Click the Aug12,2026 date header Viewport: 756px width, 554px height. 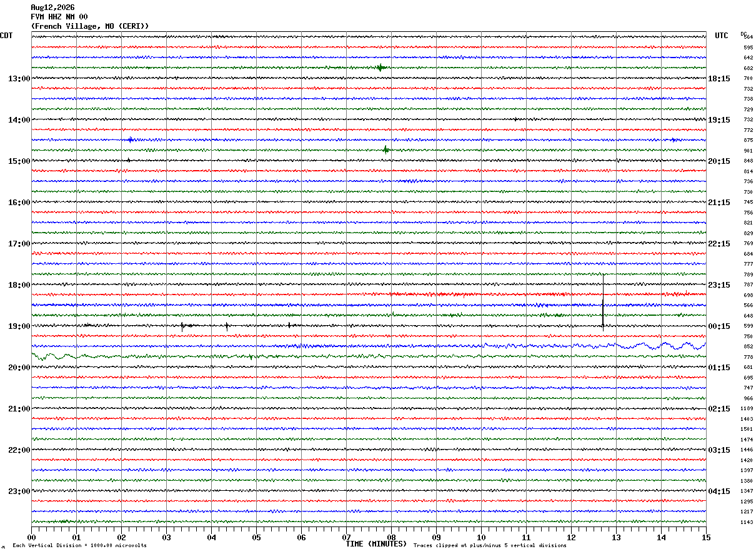click(52, 8)
